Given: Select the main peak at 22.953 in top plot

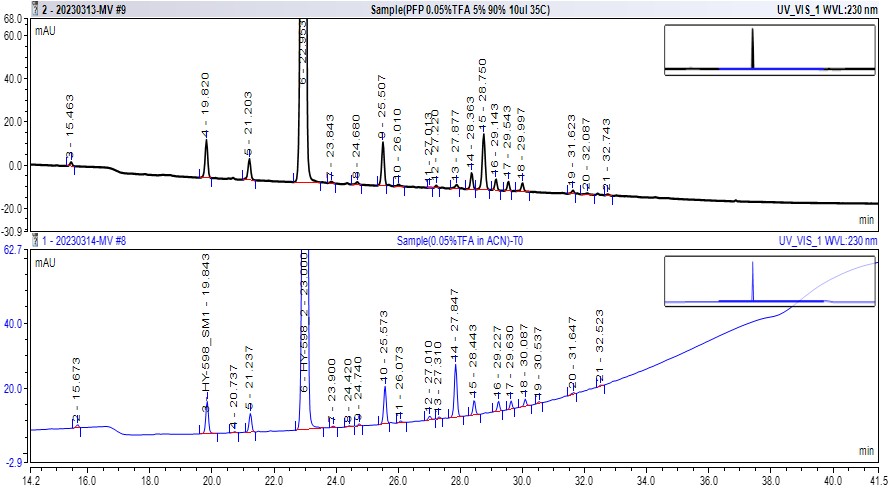Looking at the screenshot, I should (303, 100).
